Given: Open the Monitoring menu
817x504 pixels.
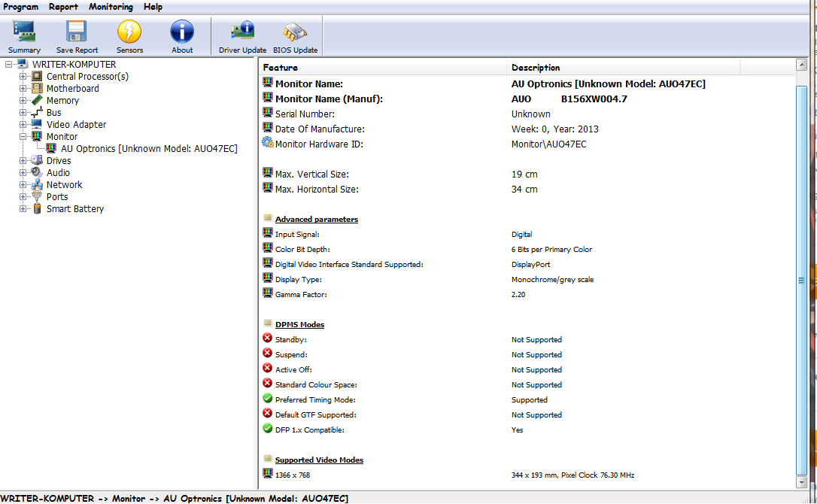Looking at the screenshot, I should click(111, 7).
